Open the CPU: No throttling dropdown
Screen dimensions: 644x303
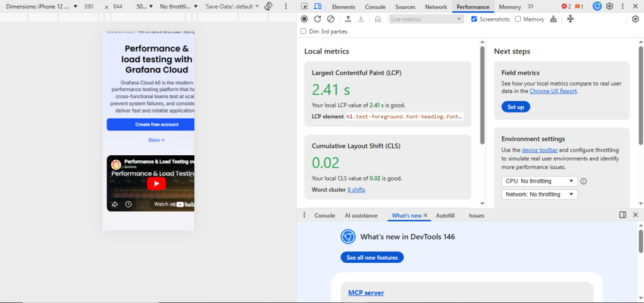tap(539, 181)
